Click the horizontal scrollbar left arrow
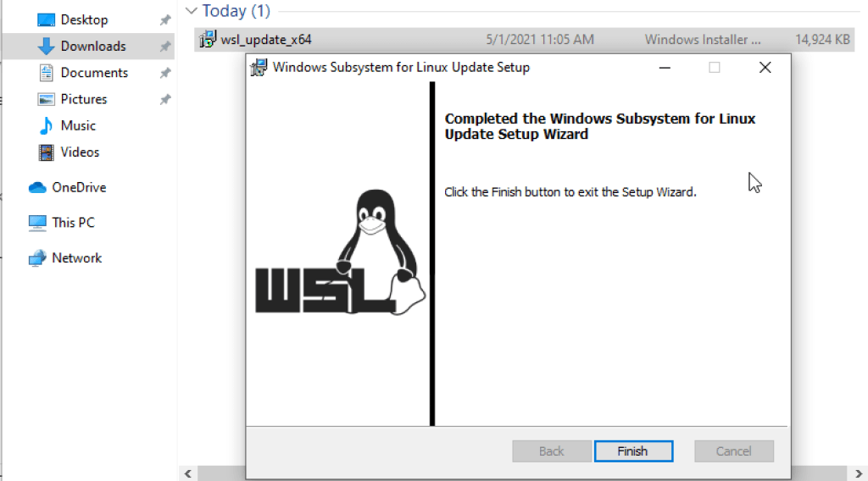The image size is (868, 481). coord(188,474)
